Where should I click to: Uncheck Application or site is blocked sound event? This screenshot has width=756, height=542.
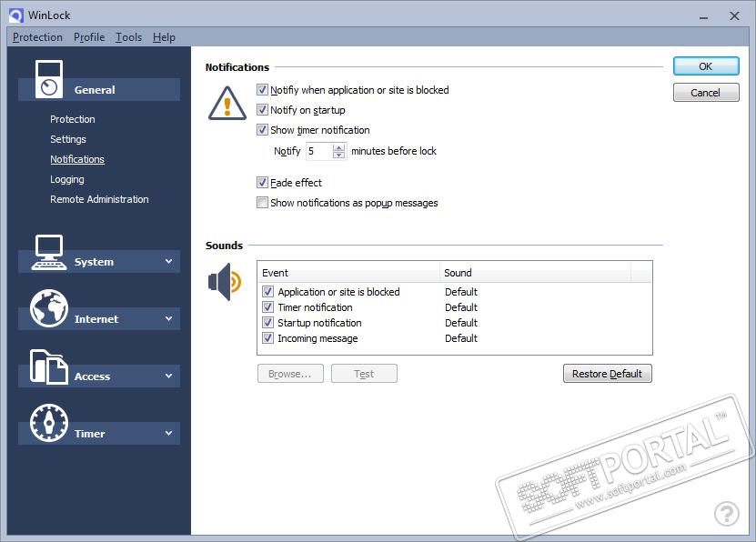point(267,292)
